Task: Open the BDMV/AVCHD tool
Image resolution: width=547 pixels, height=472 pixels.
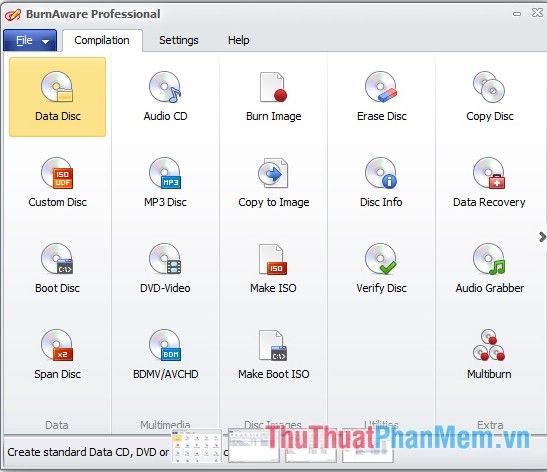Action: pos(165,355)
